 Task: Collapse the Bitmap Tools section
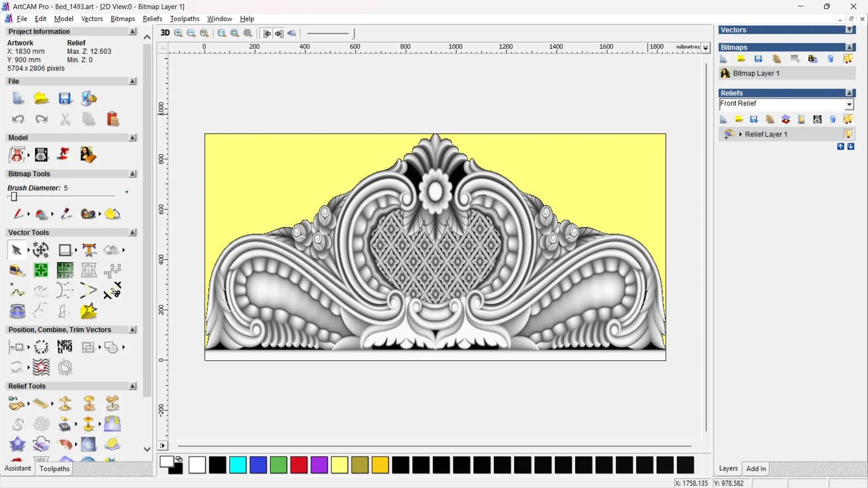coord(132,174)
